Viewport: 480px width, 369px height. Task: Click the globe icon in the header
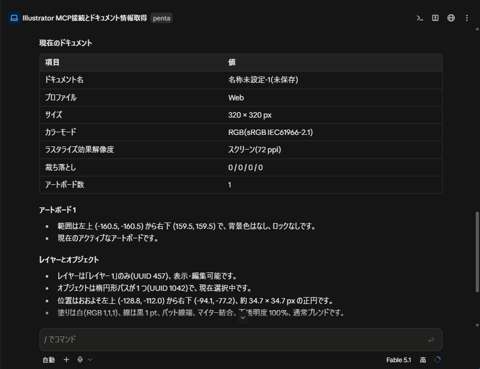pos(451,18)
